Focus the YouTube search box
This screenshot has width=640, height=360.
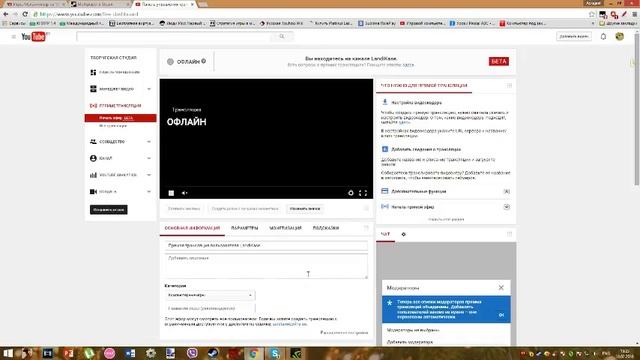click(173, 37)
